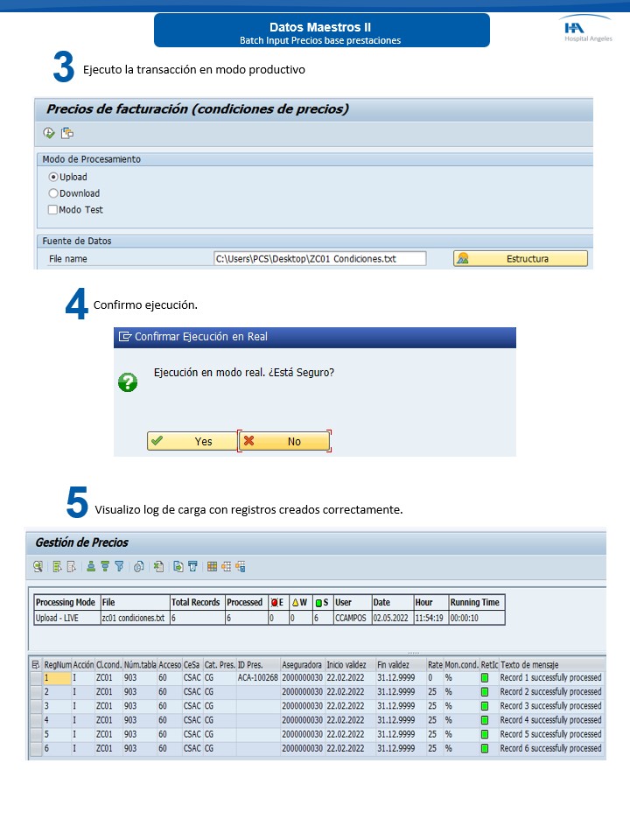Select the RegNum cell of record 1

click(x=56, y=678)
